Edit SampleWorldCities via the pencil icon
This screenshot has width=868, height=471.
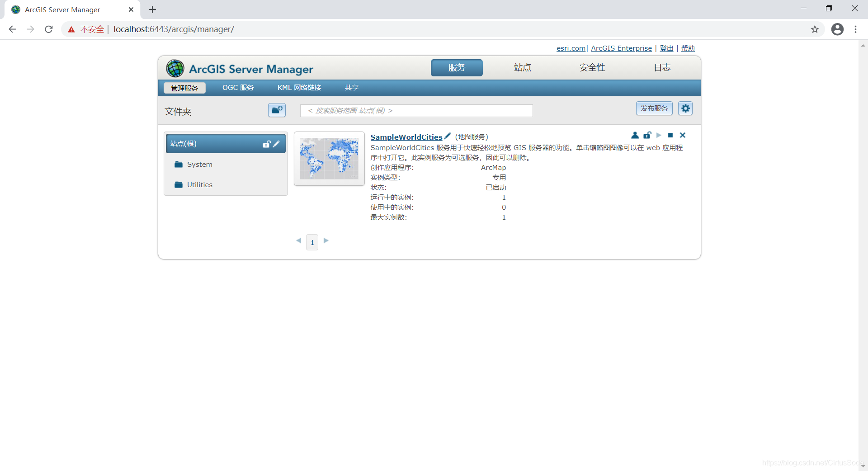coord(448,136)
